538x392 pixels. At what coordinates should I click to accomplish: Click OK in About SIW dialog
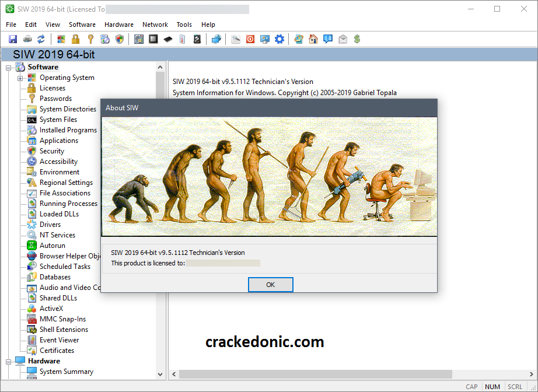coord(270,285)
